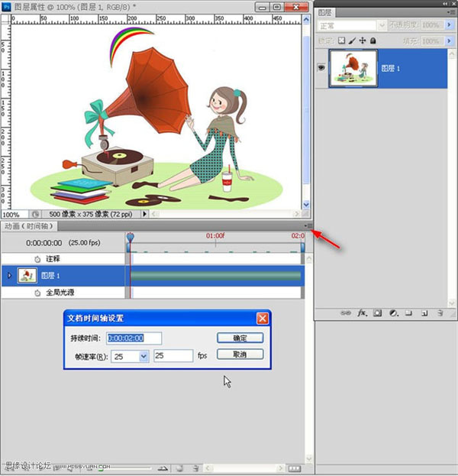This screenshot has width=458, height=476.
Task: Lock layer position with the move icon
Action: coord(362,40)
